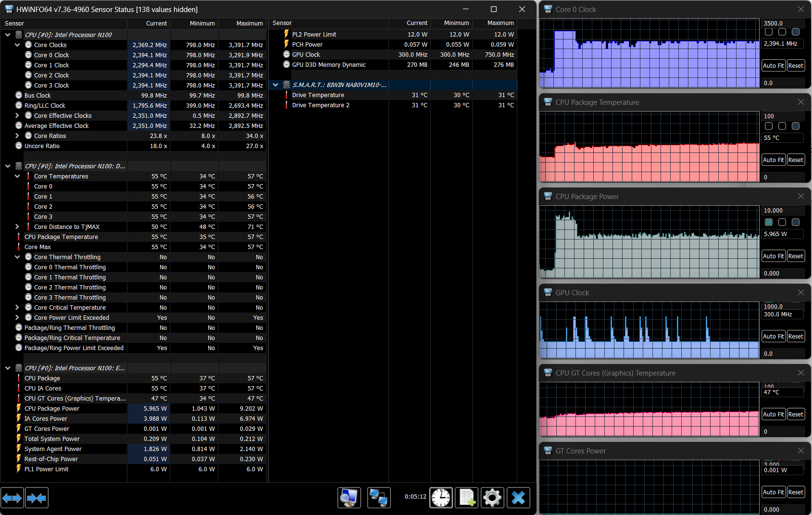Click the blue X close sensors icon

518,497
